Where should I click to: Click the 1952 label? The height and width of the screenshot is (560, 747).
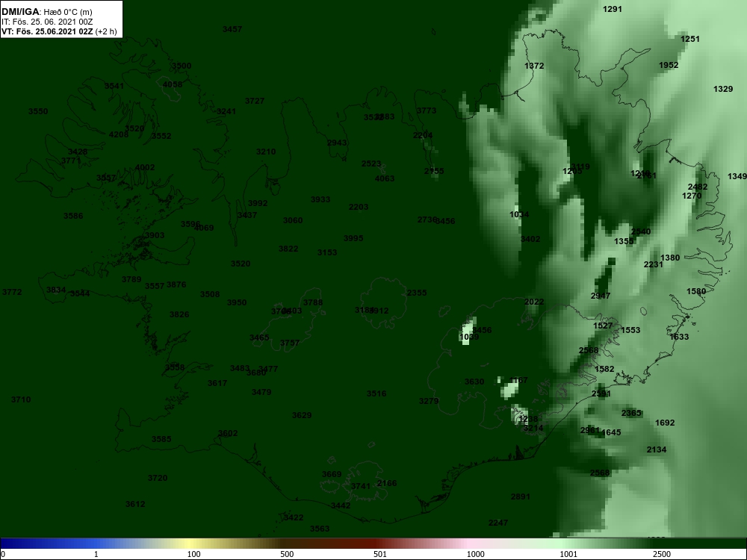[x=669, y=65]
